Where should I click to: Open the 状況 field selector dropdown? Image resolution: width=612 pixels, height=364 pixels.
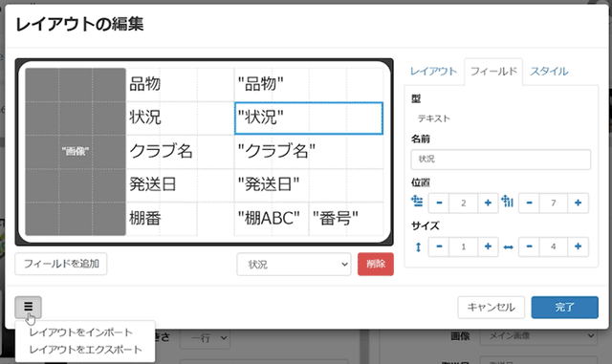[x=294, y=265]
